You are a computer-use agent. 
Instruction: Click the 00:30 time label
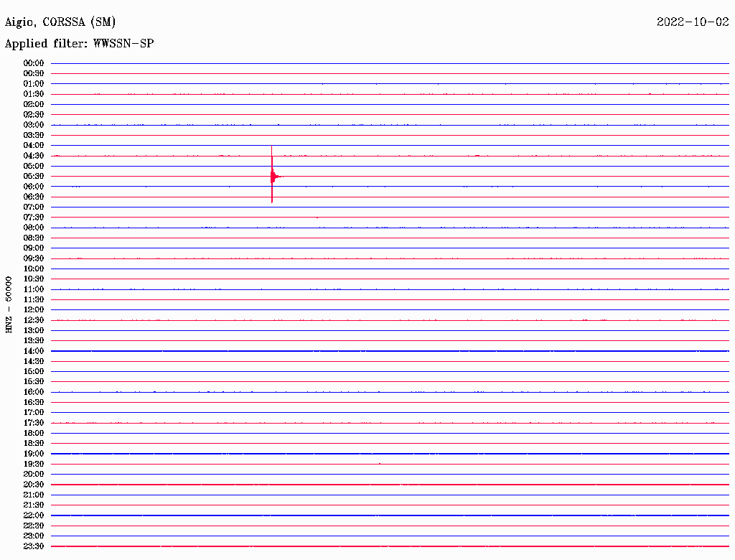point(34,73)
